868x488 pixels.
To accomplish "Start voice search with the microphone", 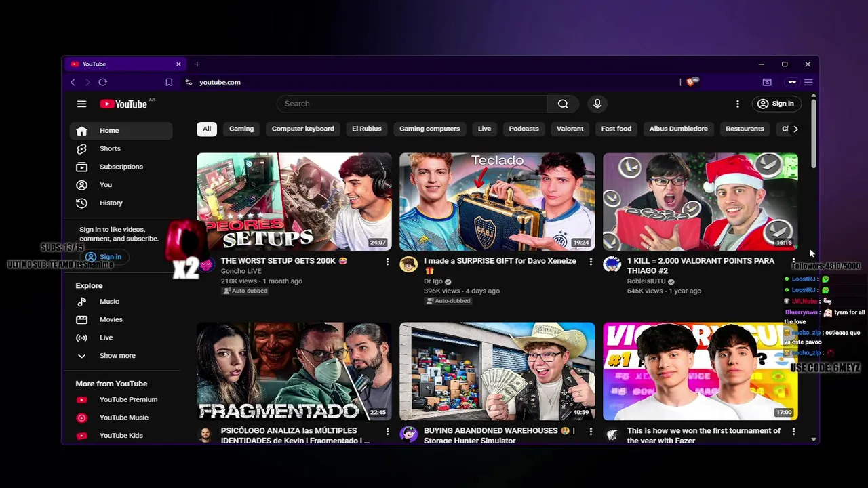I will pos(597,104).
